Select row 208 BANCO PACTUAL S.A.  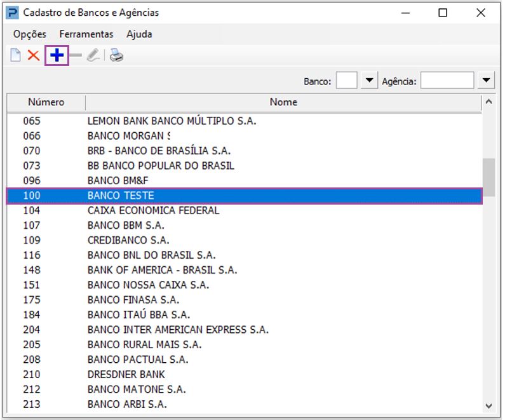[x=245, y=360]
